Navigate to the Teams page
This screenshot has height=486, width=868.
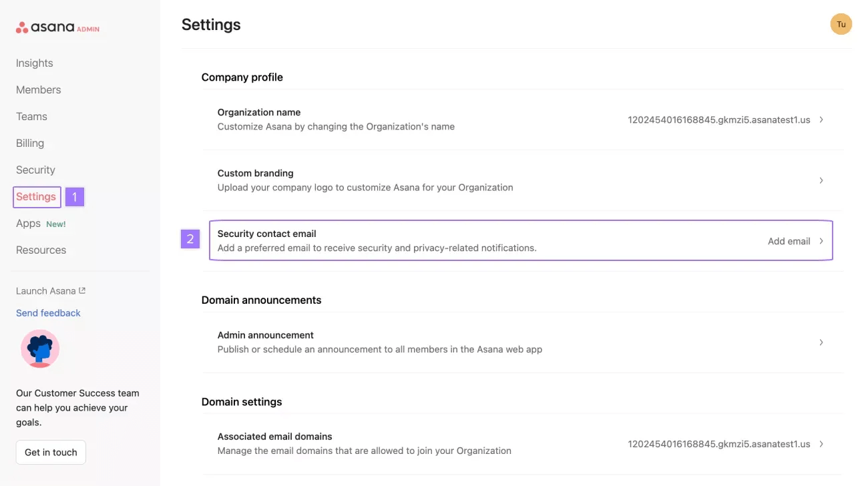(31, 116)
